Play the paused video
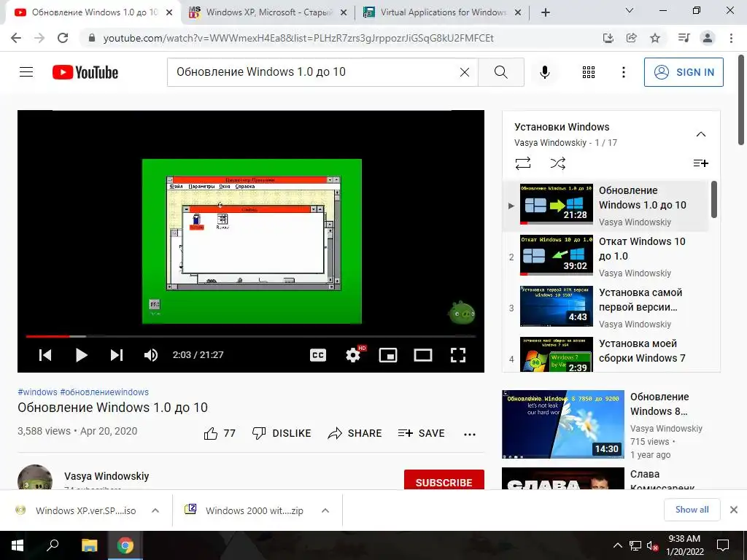 [x=82, y=355]
